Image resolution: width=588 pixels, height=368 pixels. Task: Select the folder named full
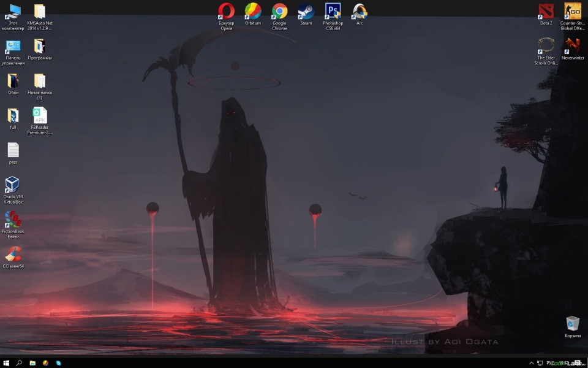(13, 118)
